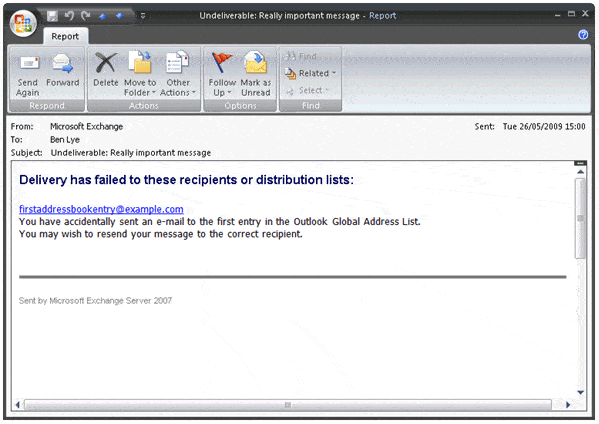Click the 'Delivery has failed' heading
The height and width of the screenshot is (424, 599).
click(186, 180)
